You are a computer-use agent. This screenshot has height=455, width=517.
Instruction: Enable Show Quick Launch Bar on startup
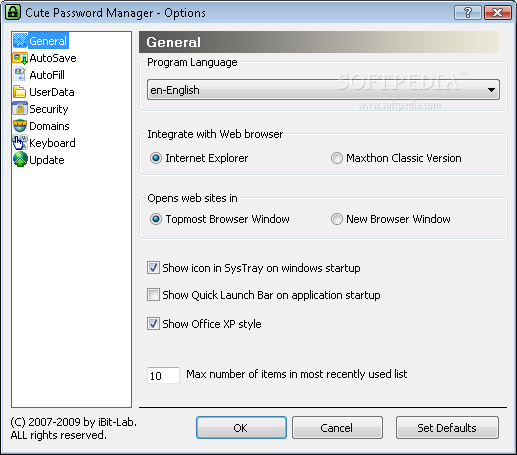pyautogui.click(x=153, y=295)
